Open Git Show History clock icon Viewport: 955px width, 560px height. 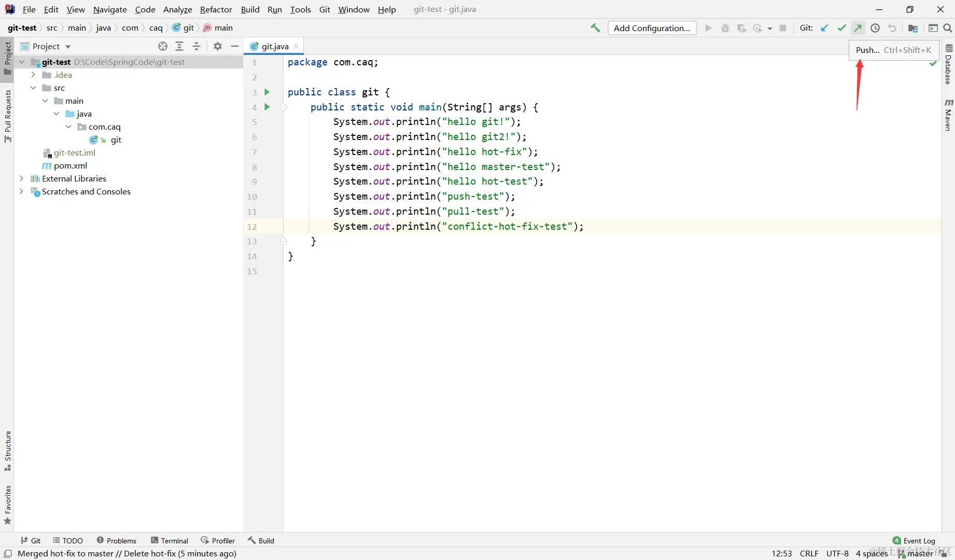point(875,28)
